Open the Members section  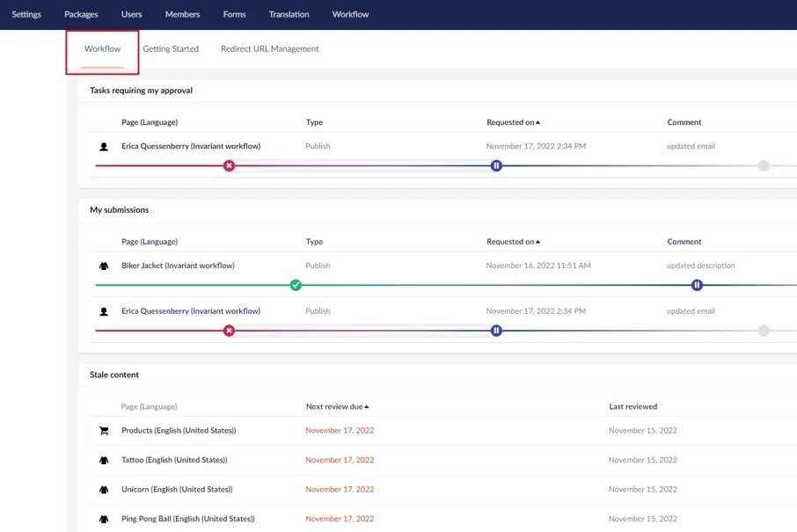pyautogui.click(x=182, y=14)
